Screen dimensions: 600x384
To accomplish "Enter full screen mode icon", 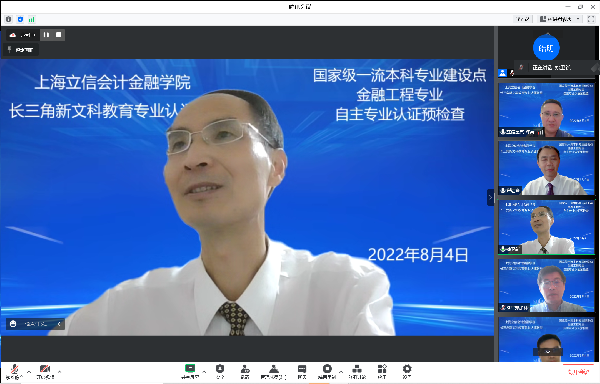I will tap(591, 19).
